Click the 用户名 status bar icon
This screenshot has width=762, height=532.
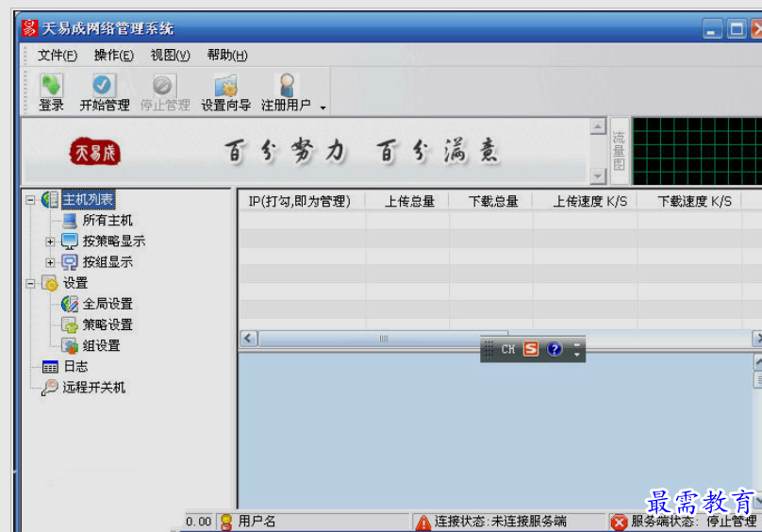click(226, 522)
